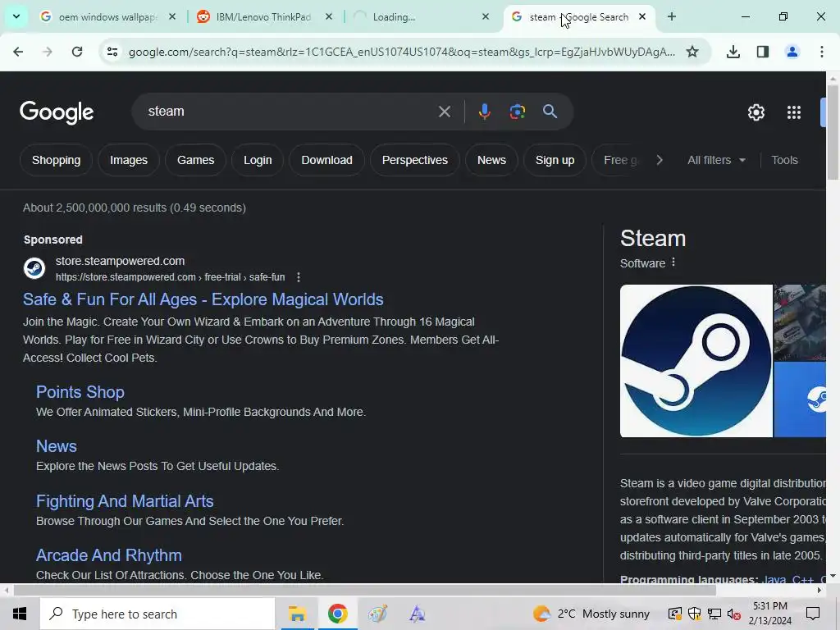Close the Loading tab

(x=486, y=16)
